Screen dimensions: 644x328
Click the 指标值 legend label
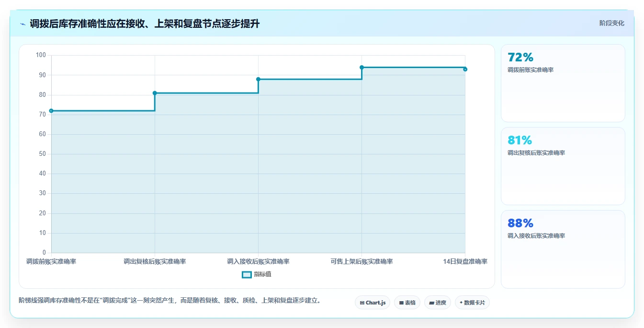click(263, 274)
